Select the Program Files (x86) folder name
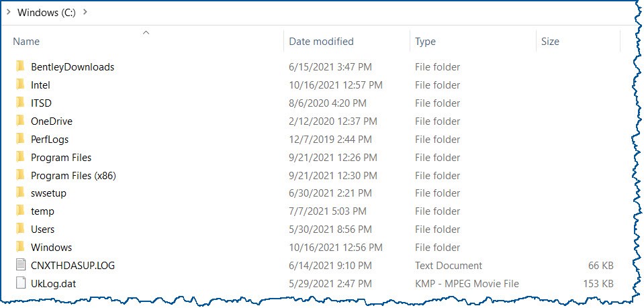The height and width of the screenshot is (308, 644). click(73, 175)
